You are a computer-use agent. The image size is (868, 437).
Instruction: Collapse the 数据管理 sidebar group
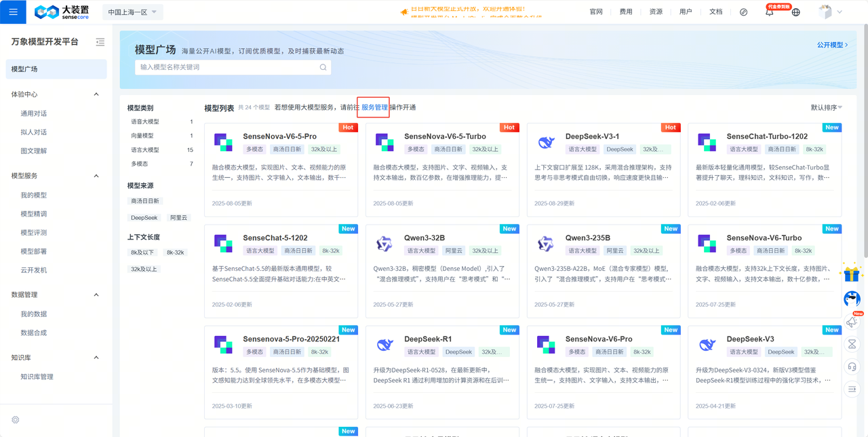click(96, 295)
